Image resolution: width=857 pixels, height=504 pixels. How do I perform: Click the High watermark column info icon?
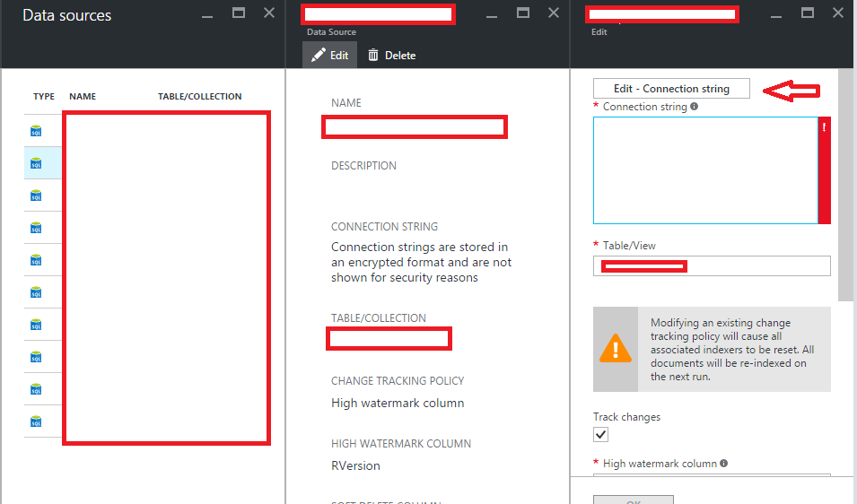pos(723,464)
